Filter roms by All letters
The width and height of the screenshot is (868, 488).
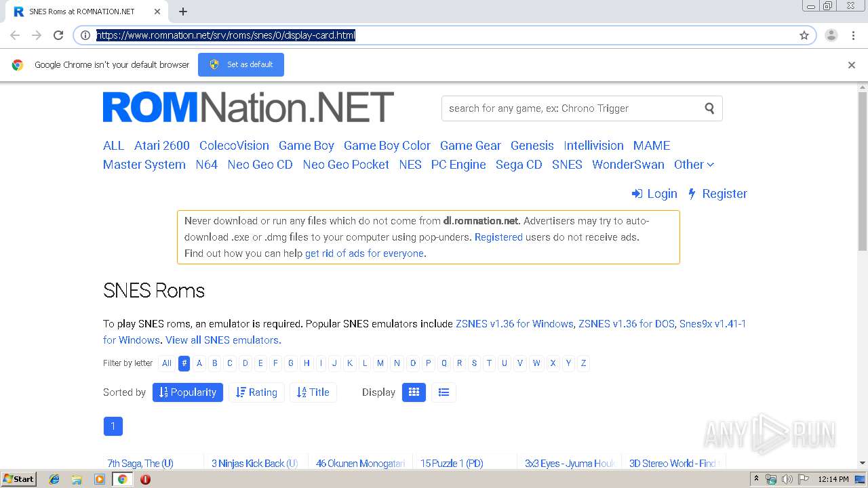(167, 363)
